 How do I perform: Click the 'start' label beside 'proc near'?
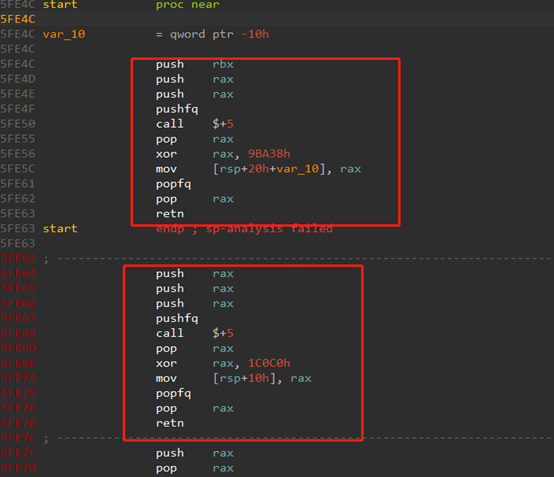point(60,5)
